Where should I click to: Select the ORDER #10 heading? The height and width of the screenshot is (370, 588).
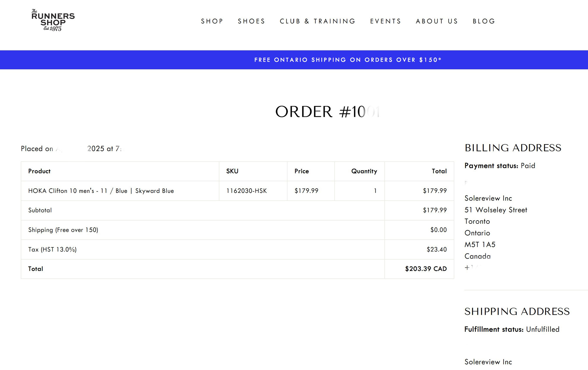(328, 112)
